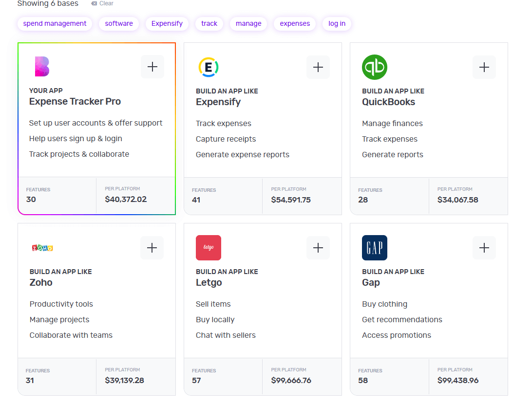The image size is (532, 404).
Task: Add the Expensify base with plus
Action: click(318, 67)
